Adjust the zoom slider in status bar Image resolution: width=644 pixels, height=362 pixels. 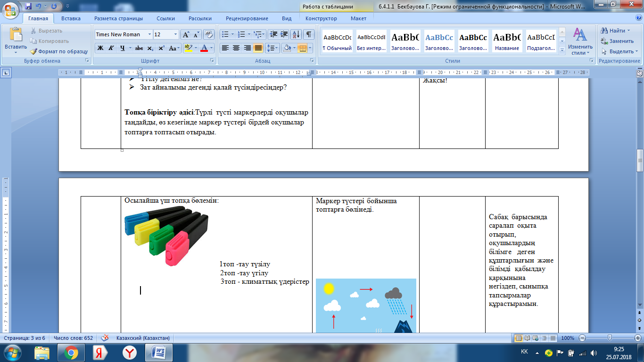pyautogui.click(x=610, y=338)
